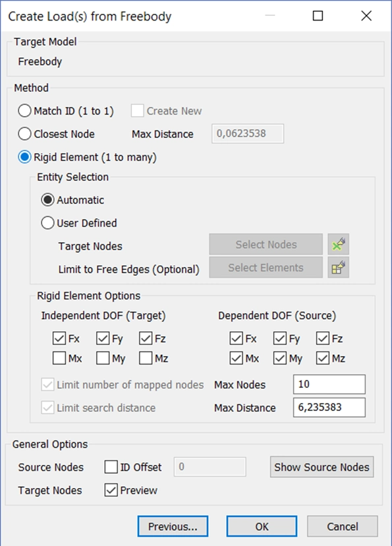Click the Freebody target model text
This screenshot has width=392, height=546.
coord(40,61)
